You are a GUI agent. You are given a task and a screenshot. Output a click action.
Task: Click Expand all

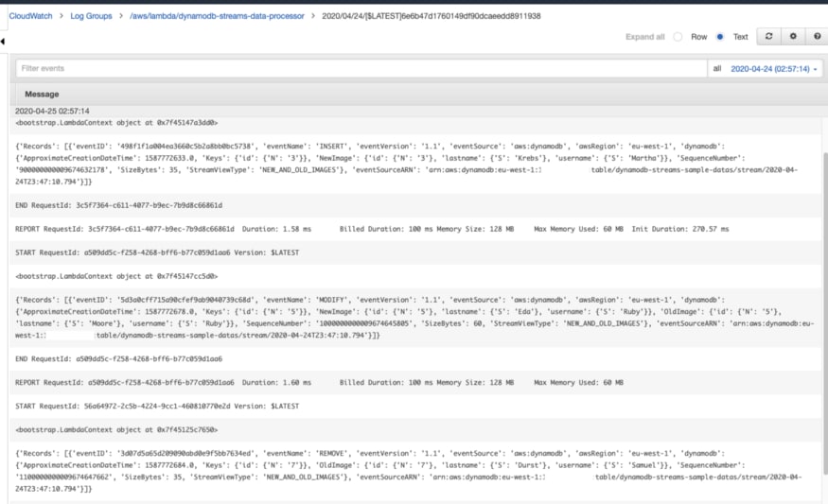coord(644,37)
